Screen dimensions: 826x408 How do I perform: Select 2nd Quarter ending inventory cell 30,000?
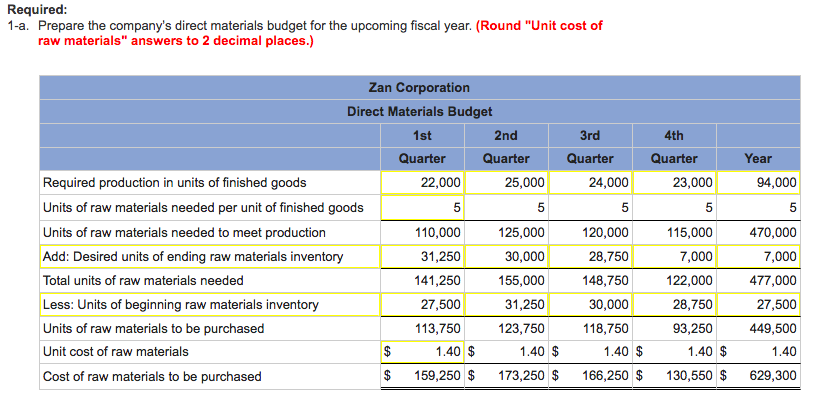[507, 257]
